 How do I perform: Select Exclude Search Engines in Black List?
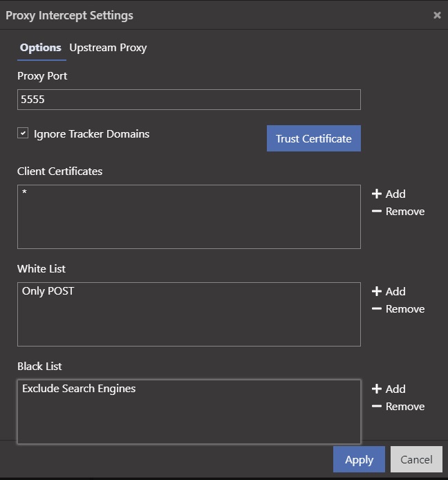pyautogui.click(x=79, y=389)
